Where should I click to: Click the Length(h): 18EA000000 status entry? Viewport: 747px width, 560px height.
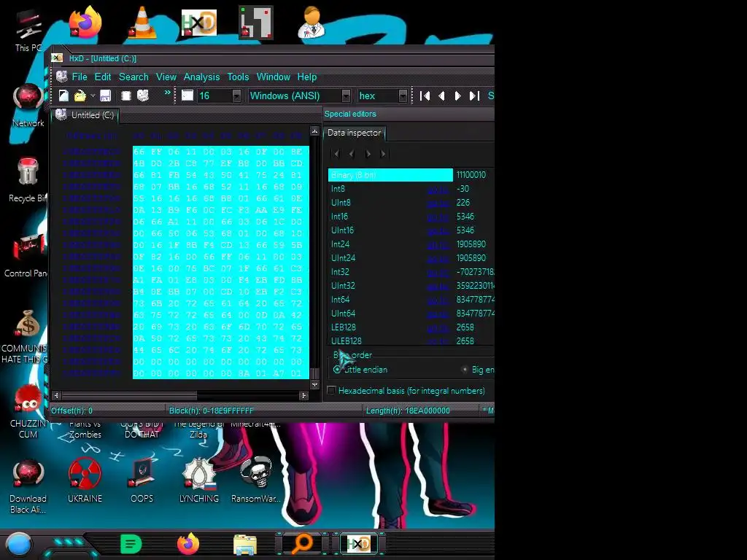(x=408, y=411)
